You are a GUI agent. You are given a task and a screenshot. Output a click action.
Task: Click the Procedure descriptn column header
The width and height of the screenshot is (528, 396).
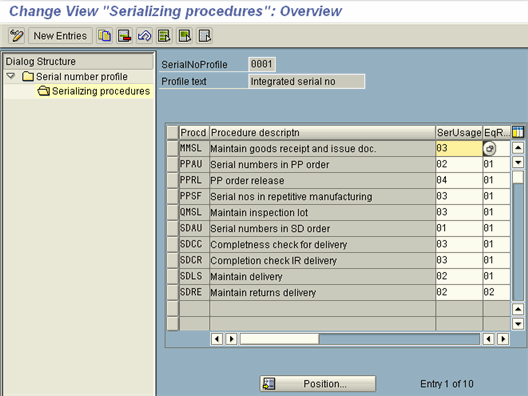click(x=322, y=133)
